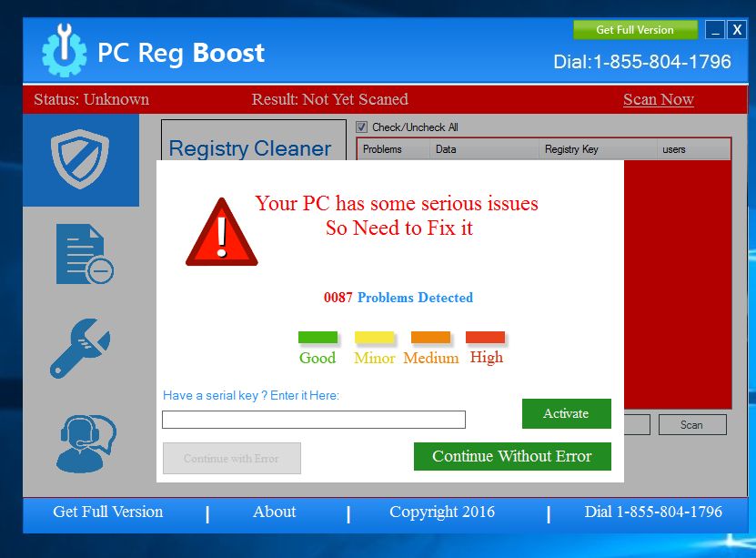Click the red warning triangle icon
Screen dimensions: 756x558
click(x=222, y=233)
